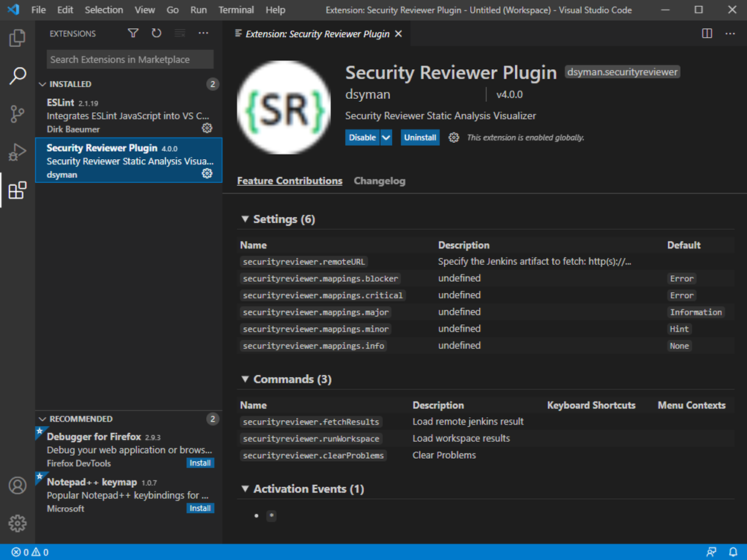Collapse the Commands (3) section
This screenshot has width=747, height=560.
[x=246, y=379]
